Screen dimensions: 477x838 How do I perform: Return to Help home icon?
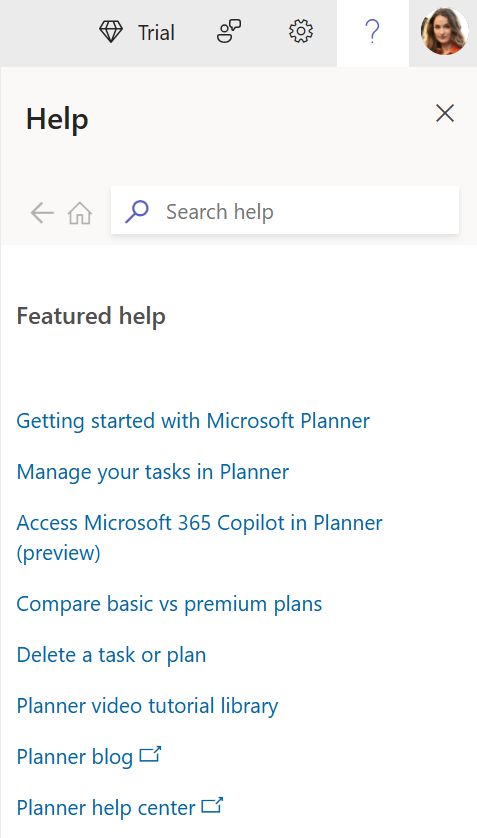pyautogui.click(x=80, y=213)
